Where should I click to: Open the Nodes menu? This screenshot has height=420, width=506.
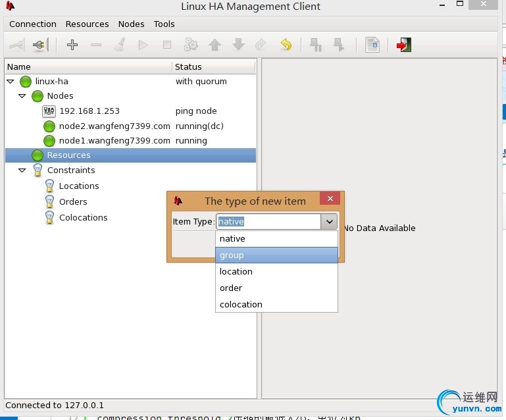coord(131,24)
